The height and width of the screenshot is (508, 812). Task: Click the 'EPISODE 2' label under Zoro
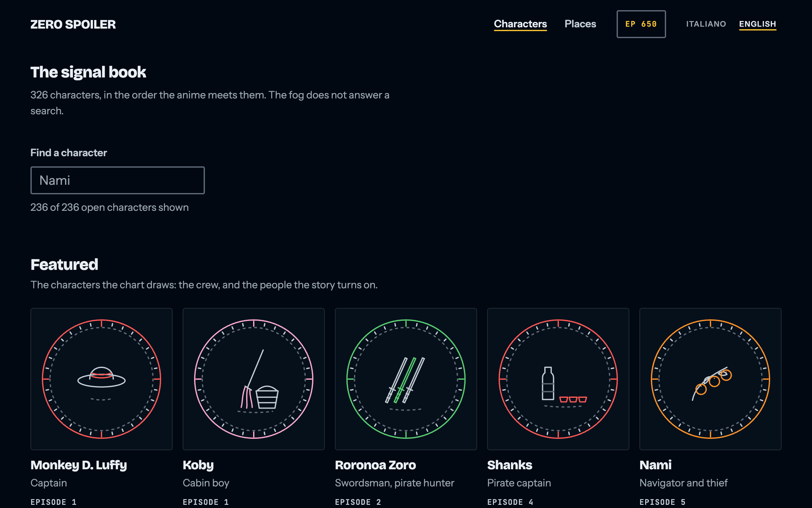click(x=358, y=502)
